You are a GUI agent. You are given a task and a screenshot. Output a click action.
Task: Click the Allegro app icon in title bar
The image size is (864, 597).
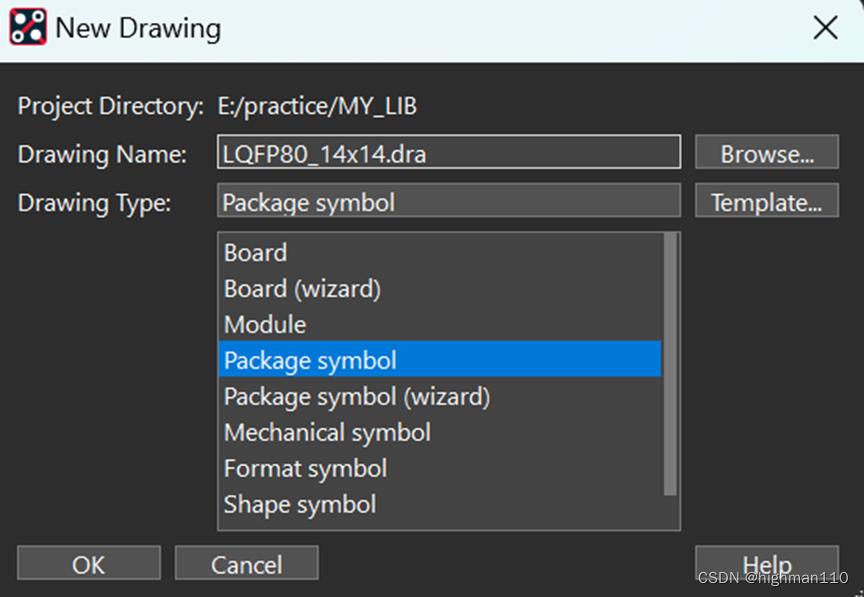point(28,28)
